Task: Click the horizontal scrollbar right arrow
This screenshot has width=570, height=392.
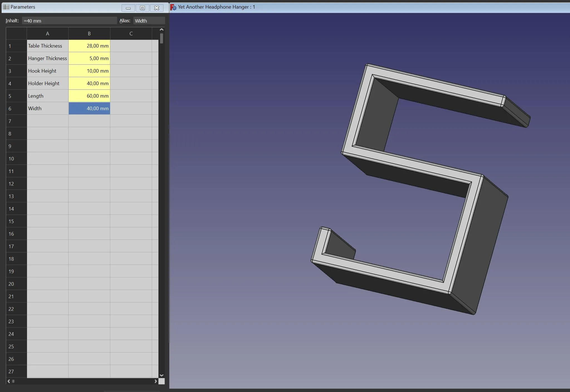Action: pyautogui.click(x=156, y=381)
